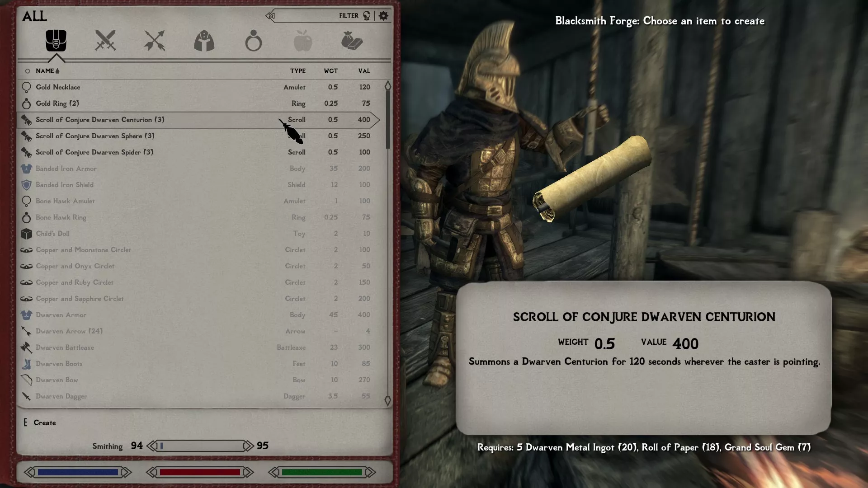Open the crossed swords weapons category
The image size is (868, 488).
click(105, 41)
